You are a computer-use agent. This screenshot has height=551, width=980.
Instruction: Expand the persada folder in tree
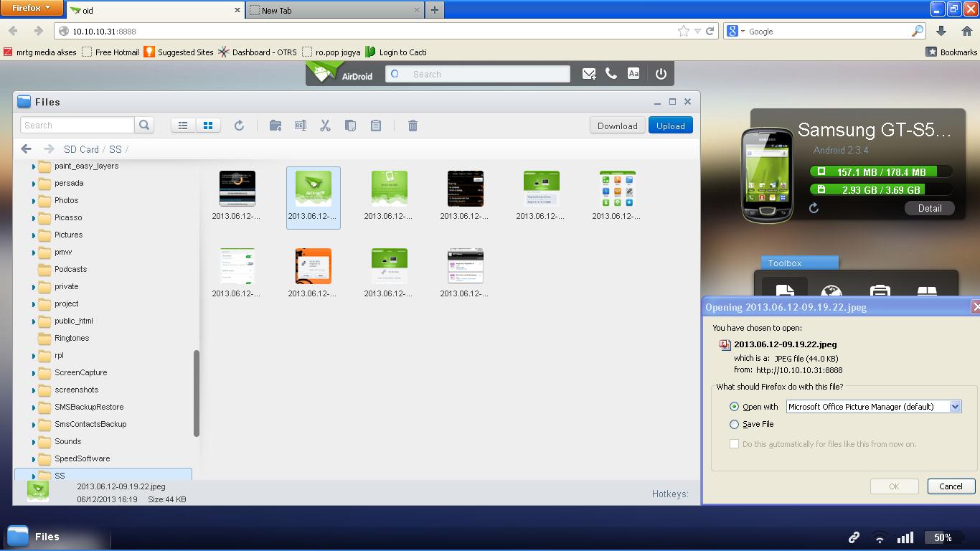[34, 183]
